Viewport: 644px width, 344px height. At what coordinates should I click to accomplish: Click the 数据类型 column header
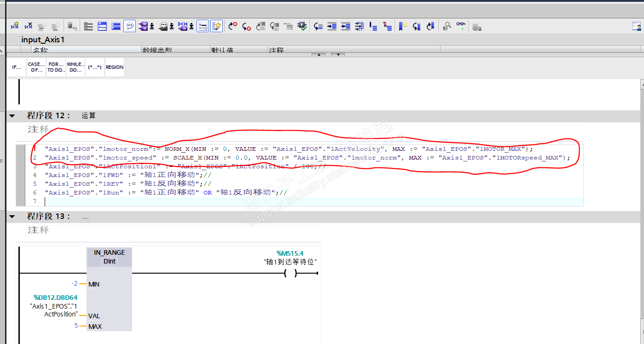click(175, 50)
